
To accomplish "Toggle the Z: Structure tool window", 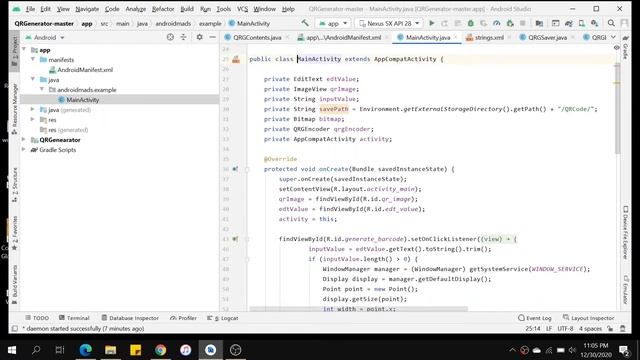I will point(15,185).
